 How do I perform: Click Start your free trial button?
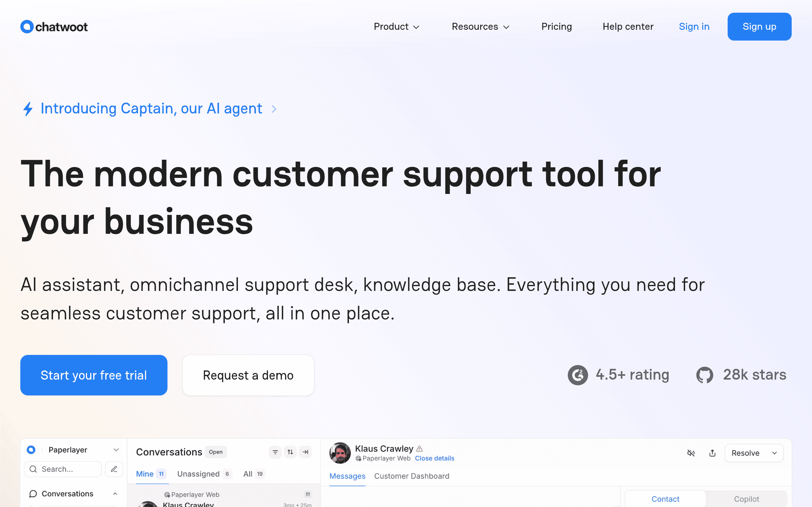coord(94,375)
